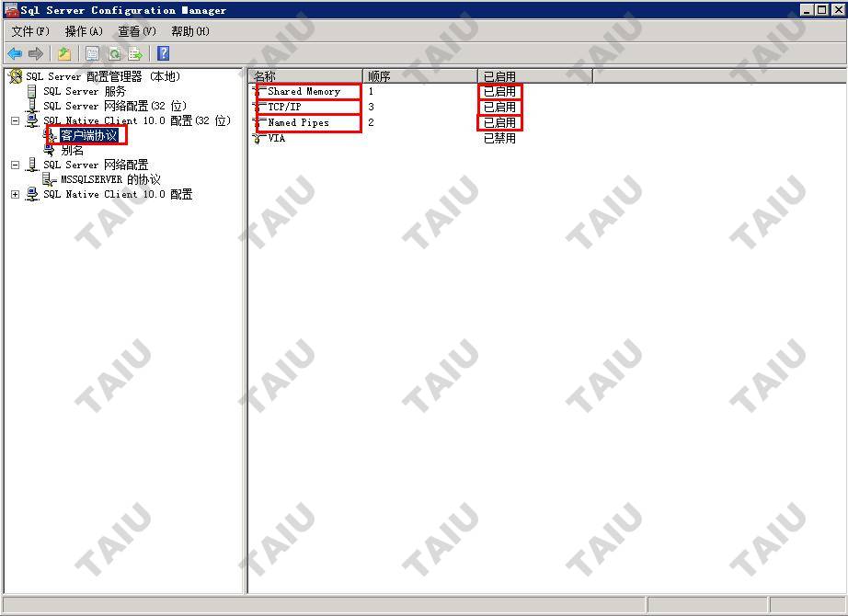Open the title bar application icon menu
The height and width of the screenshot is (616, 848).
tap(11, 10)
